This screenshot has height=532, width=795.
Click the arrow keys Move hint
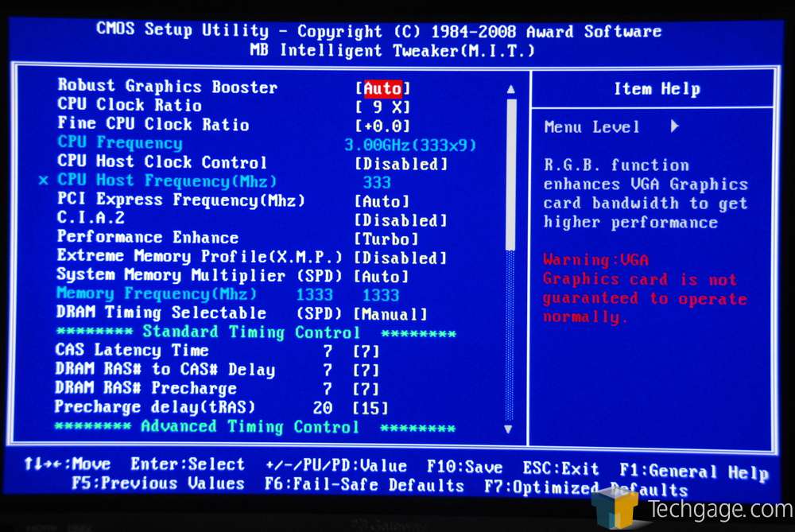pyautogui.click(x=68, y=464)
